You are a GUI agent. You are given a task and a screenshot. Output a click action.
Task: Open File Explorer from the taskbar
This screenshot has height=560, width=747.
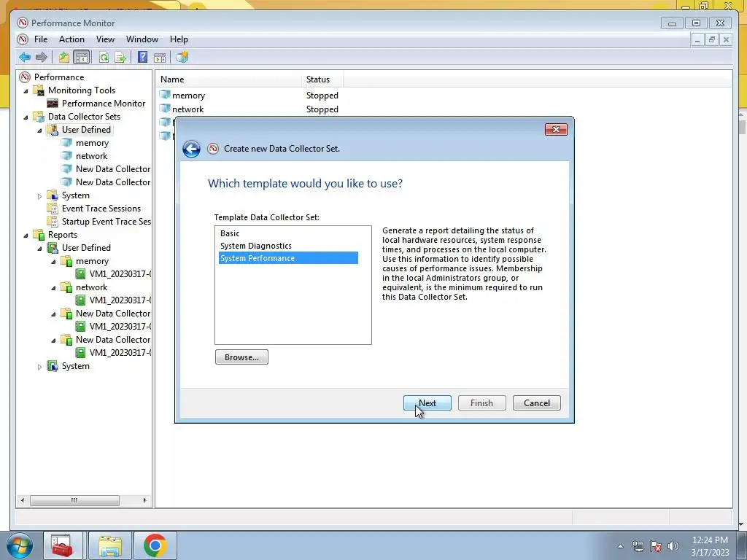(x=110, y=545)
